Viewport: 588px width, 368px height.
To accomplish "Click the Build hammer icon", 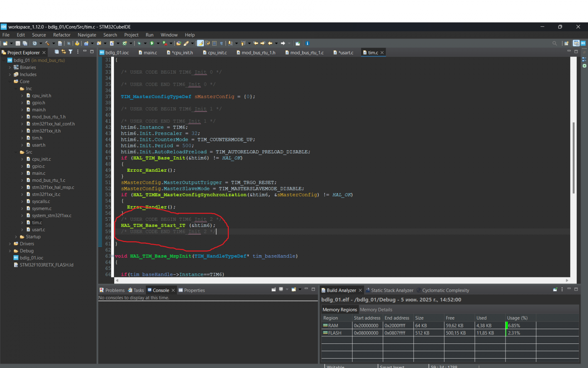I will [x=47, y=43].
